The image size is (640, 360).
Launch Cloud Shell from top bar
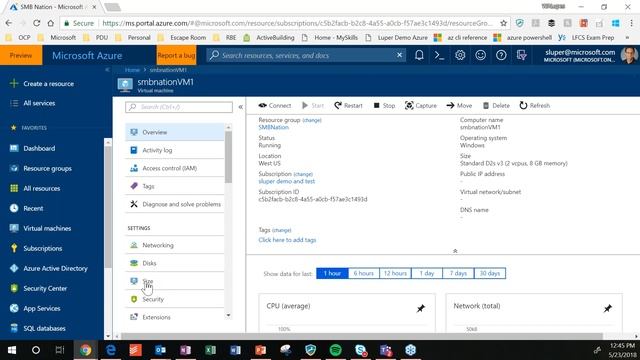coord(439,55)
